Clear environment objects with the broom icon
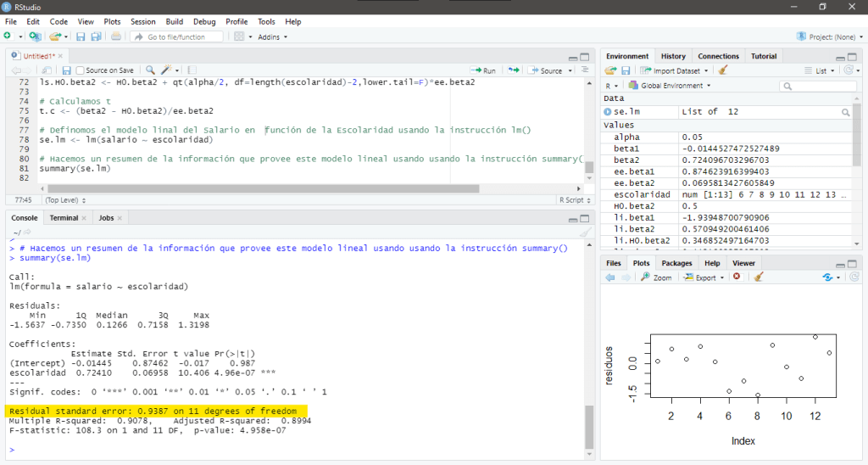 (723, 70)
